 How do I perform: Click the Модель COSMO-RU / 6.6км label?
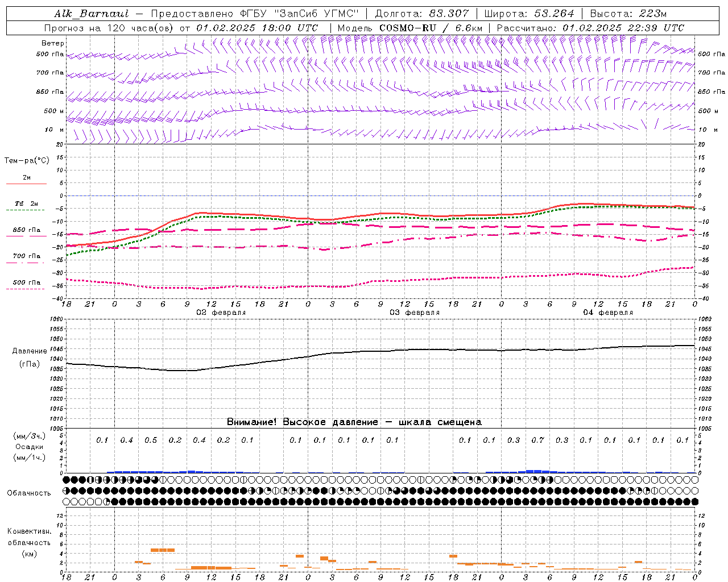(409, 28)
